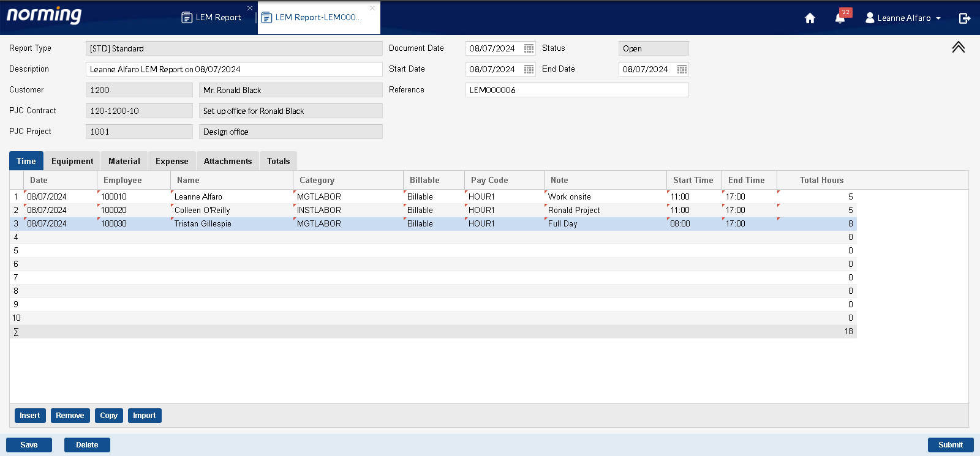The width and height of the screenshot is (980, 456).
Task: Open Start Date calendar picker
Action: [x=529, y=69]
